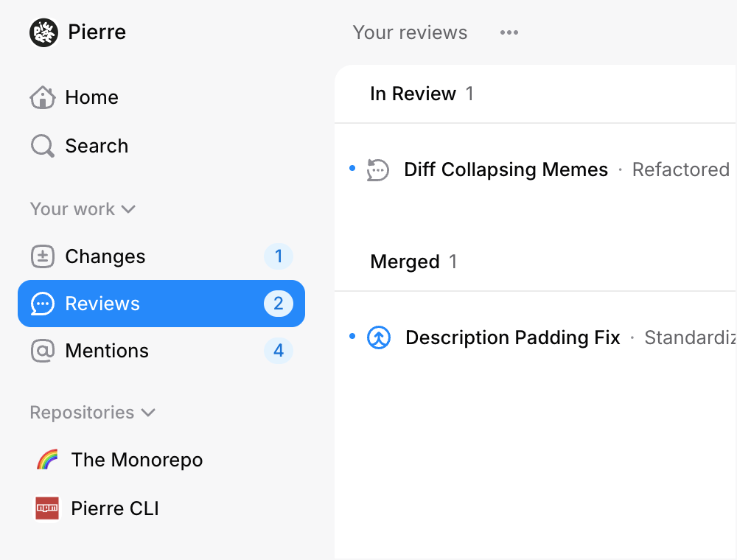Screen dimensions: 737x560
Task: Click the Home house icon
Action: pyautogui.click(x=43, y=97)
